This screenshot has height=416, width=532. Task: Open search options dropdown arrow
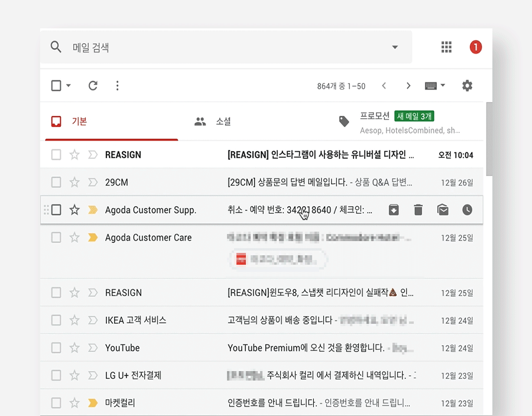pos(395,47)
